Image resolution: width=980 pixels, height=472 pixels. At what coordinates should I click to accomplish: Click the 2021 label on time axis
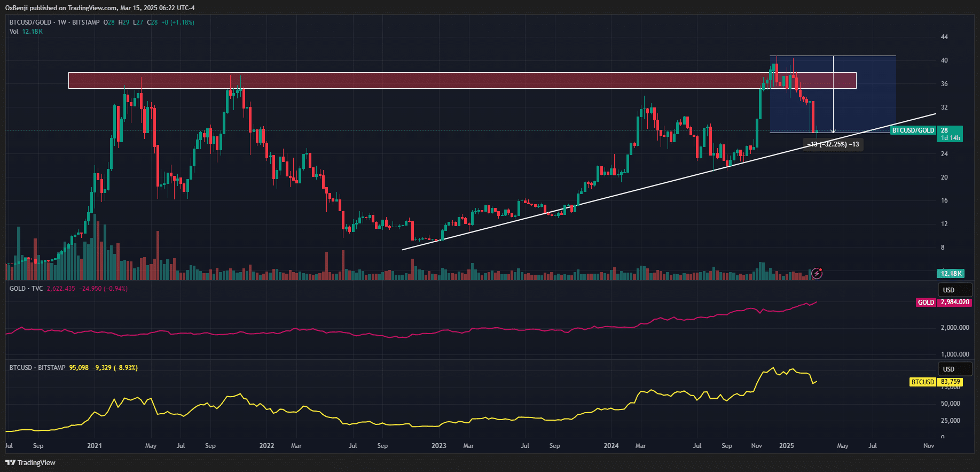pos(95,446)
